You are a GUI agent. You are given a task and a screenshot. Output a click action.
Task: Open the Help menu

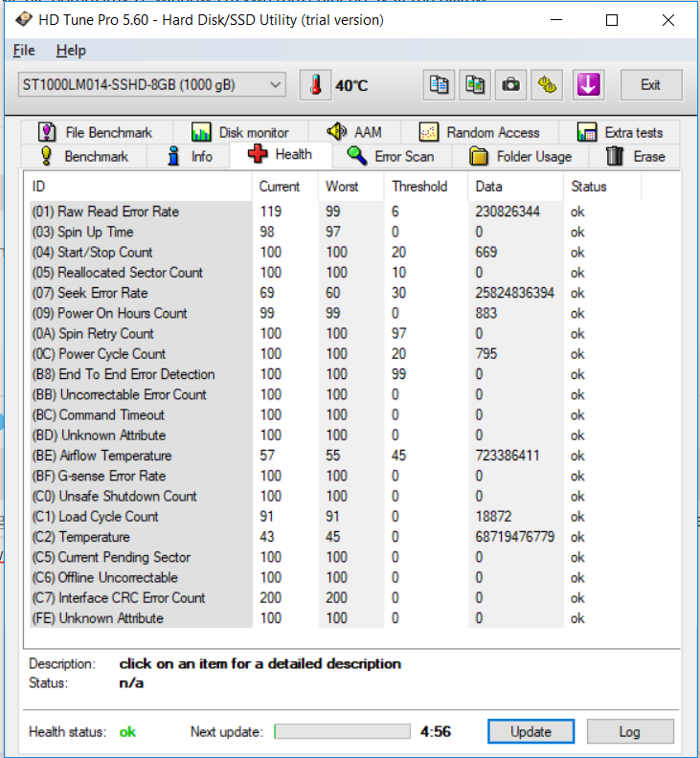point(71,51)
